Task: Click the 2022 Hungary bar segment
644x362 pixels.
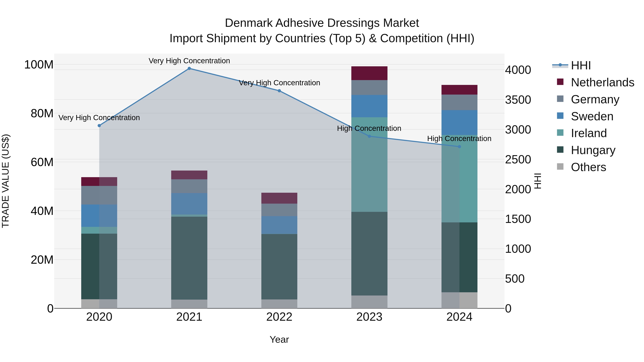Action: [279, 267]
